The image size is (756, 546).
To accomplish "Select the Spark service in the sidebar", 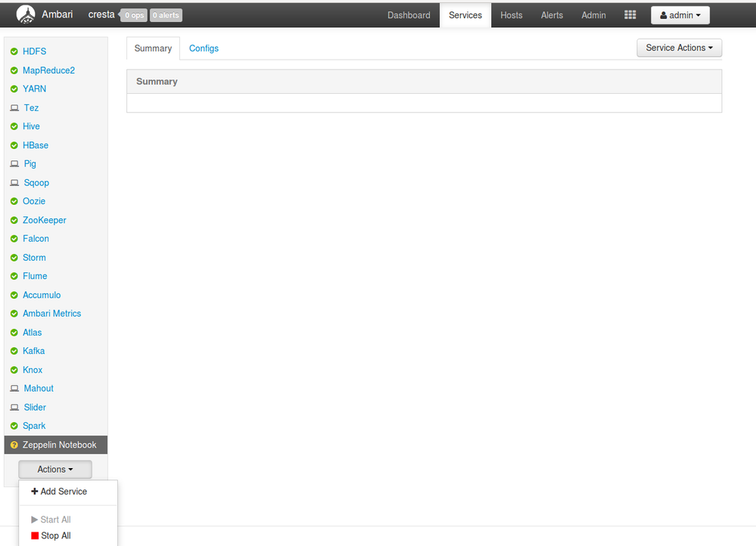I will tap(34, 426).
